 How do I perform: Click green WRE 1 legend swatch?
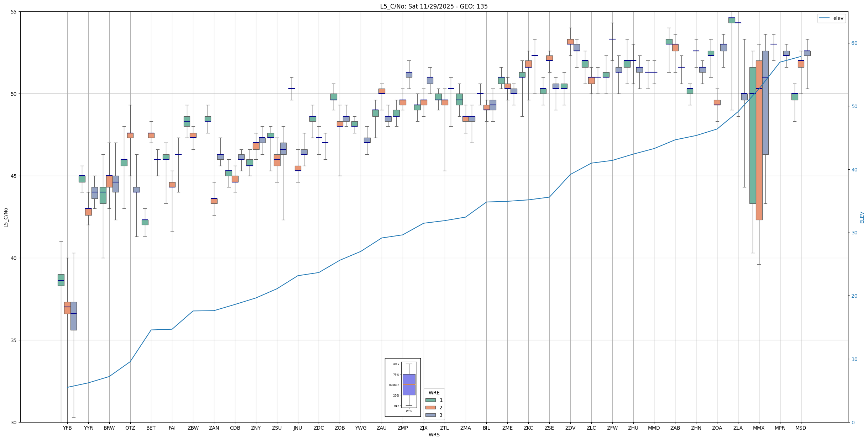point(430,400)
